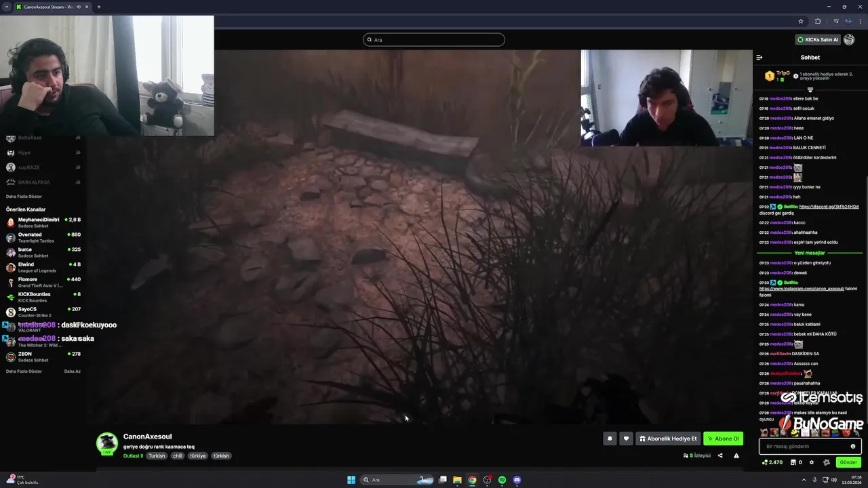Collapse the Sohbet chat panel icon
The width and height of the screenshot is (868, 488).
(x=759, y=58)
